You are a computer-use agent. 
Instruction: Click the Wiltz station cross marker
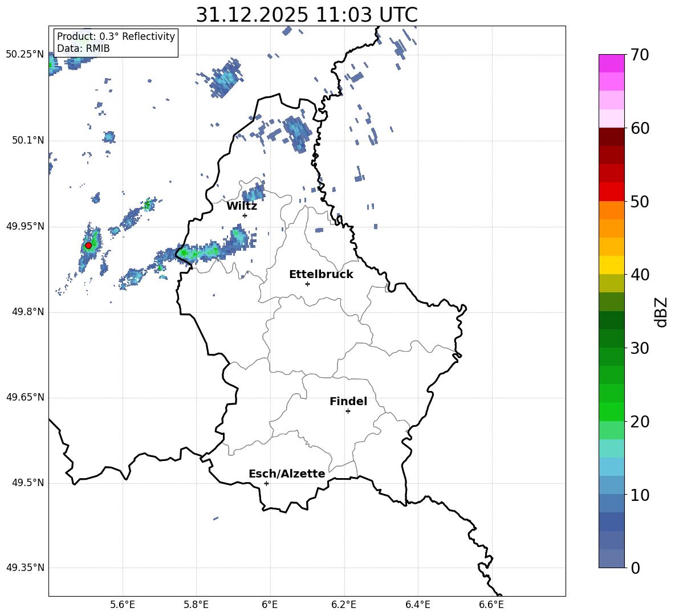click(245, 215)
